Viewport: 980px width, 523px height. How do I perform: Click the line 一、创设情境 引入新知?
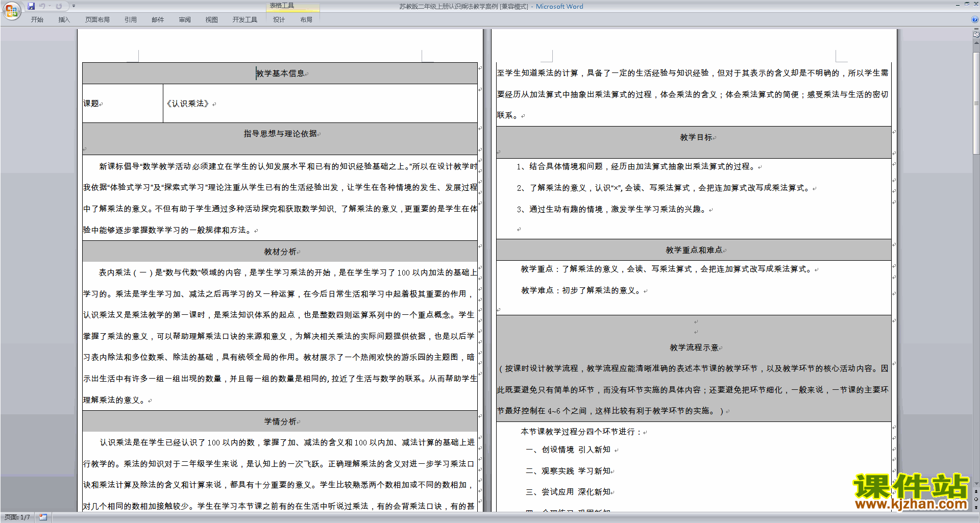click(x=568, y=450)
